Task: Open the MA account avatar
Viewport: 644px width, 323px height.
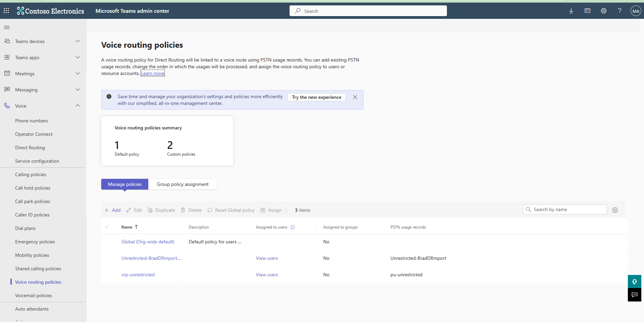Action: click(x=636, y=11)
